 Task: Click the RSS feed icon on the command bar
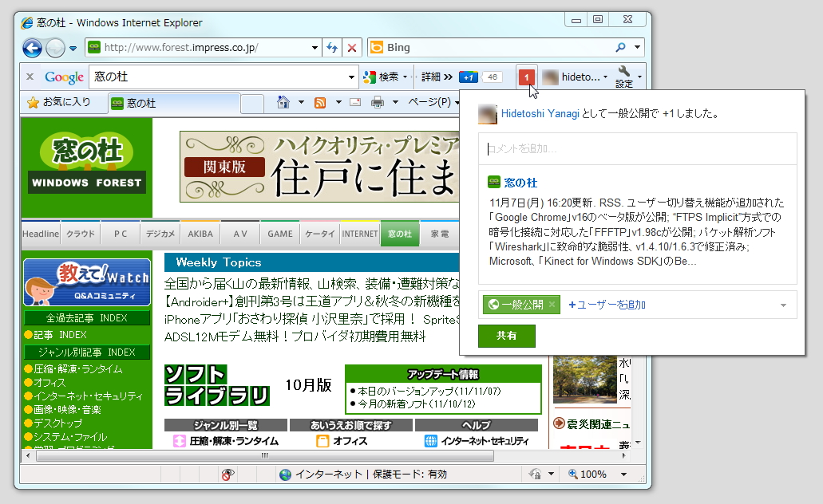pos(321,101)
